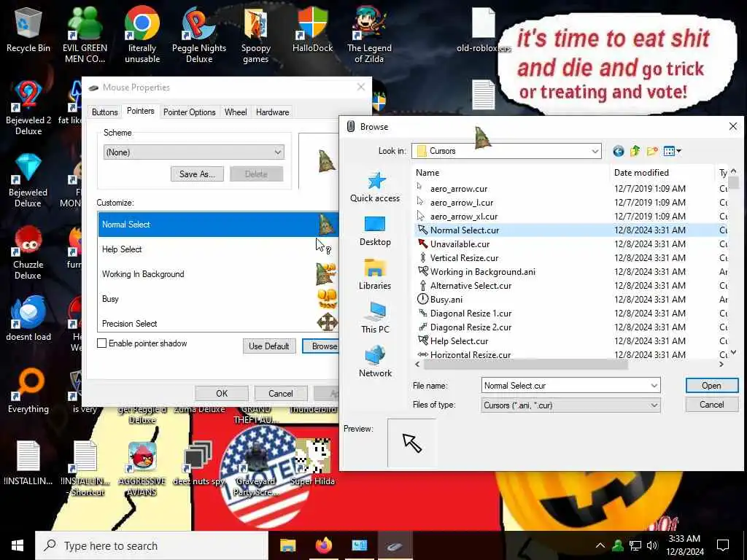This screenshot has height=560, width=747.
Task: Open Peggle Nights Deluxe desktop icon
Action: click(x=199, y=34)
